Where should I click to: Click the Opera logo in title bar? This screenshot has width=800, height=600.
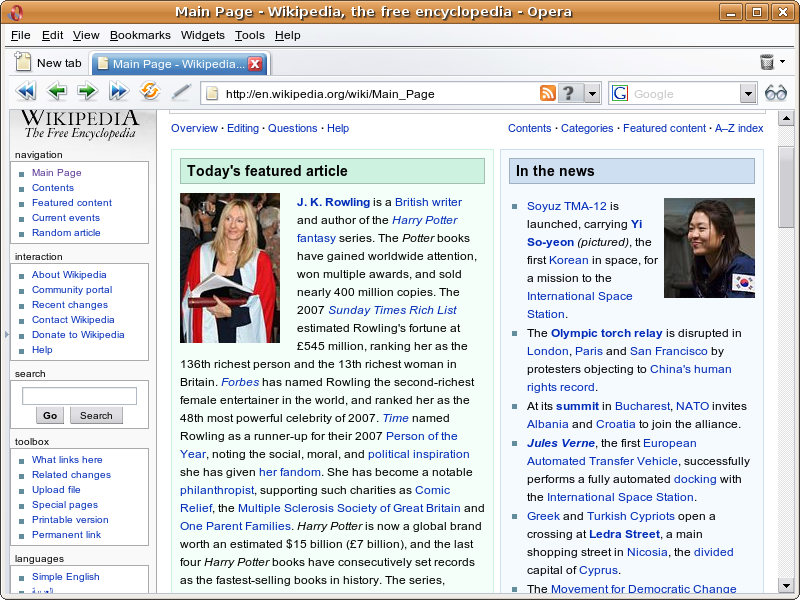pyautogui.click(x=15, y=12)
